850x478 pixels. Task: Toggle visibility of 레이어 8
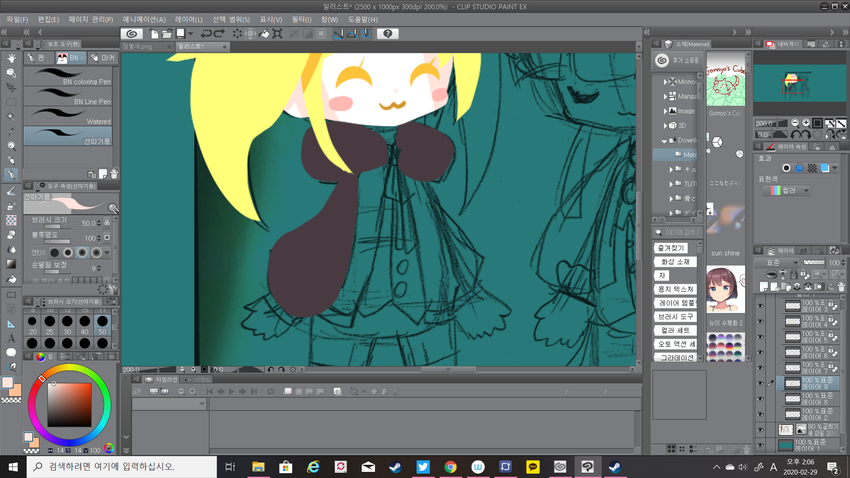pos(760,399)
